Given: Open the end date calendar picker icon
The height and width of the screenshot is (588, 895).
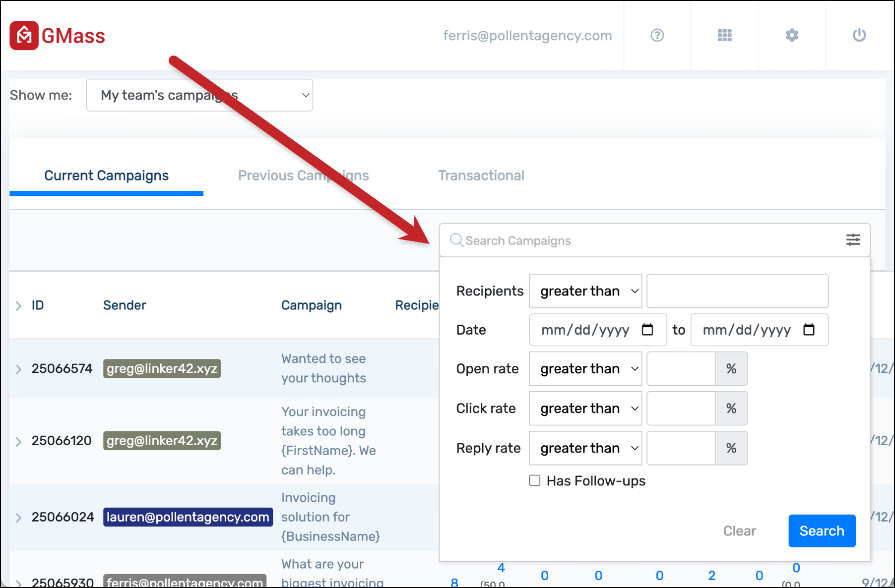Looking at the screenshot, I should tap(809, 330).
